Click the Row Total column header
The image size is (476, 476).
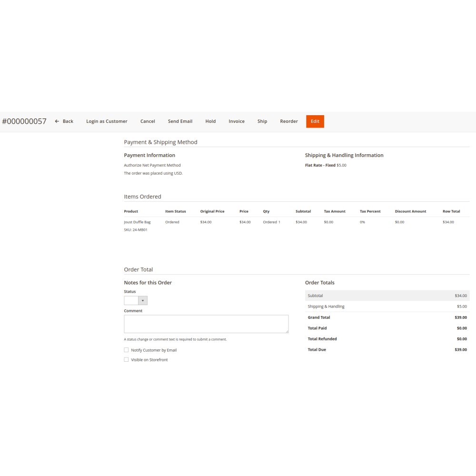point(451,211)
